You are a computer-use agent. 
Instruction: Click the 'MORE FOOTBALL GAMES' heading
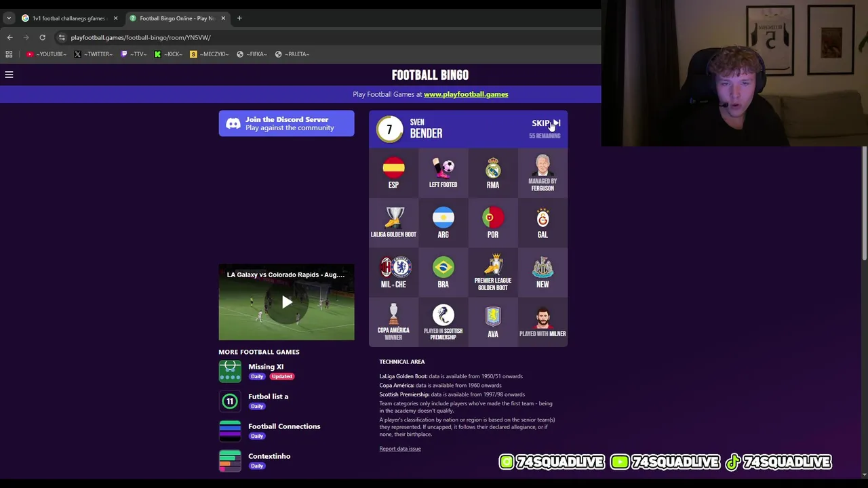[x=259, y=352]
